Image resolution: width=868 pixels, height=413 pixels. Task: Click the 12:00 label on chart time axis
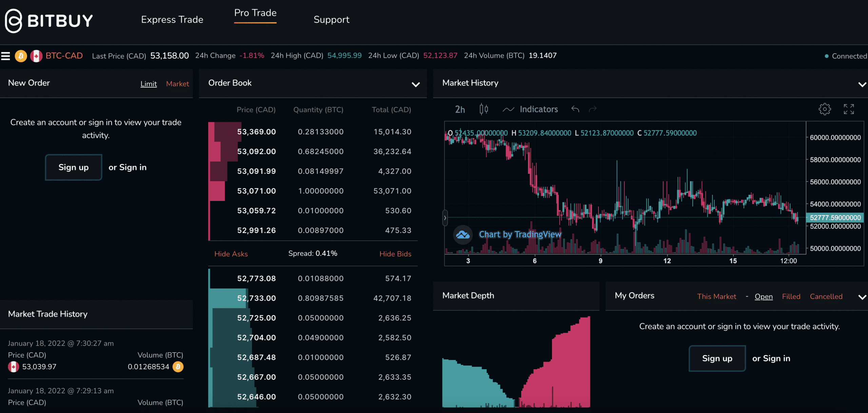pyautogui.click(x=788, y=261)
